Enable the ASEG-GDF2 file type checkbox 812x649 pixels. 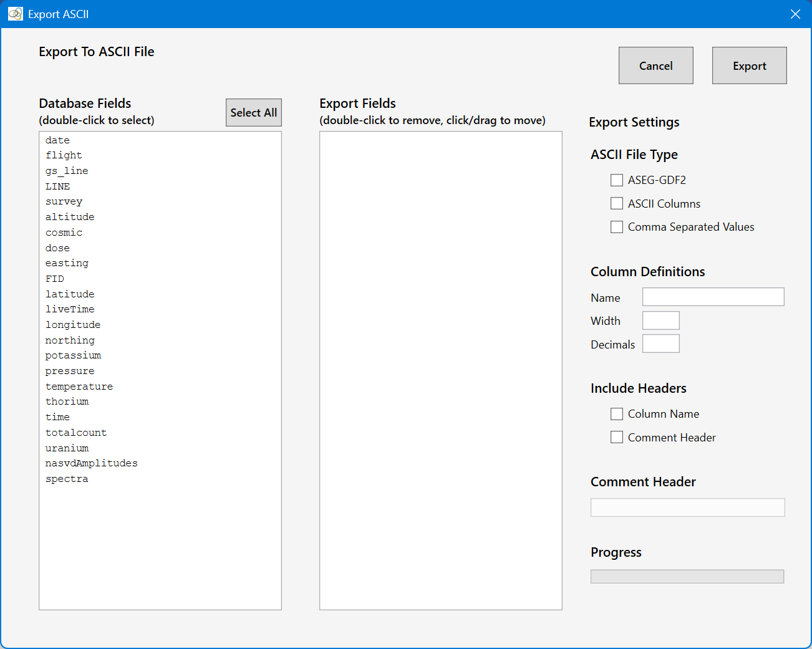(x=617, y=180)
